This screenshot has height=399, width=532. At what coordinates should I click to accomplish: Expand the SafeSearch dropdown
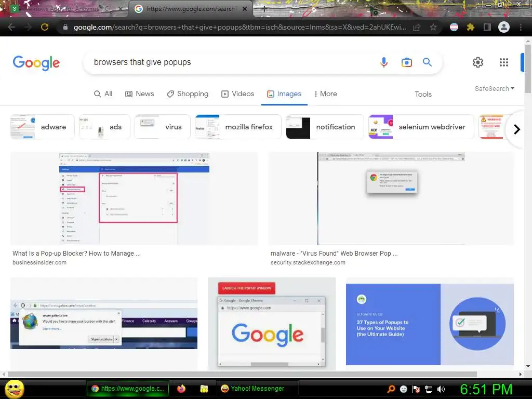tap(495, 88)
